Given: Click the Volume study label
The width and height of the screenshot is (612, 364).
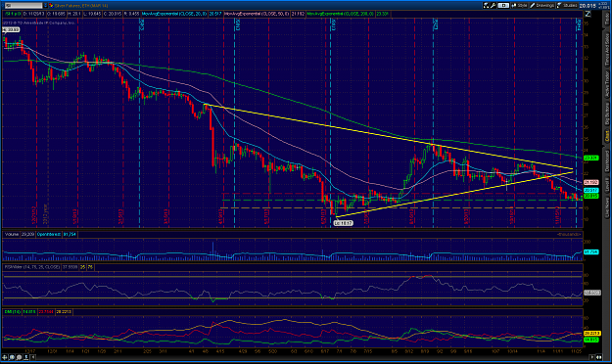Looking at the screenshot, I should tap(12, 234).
